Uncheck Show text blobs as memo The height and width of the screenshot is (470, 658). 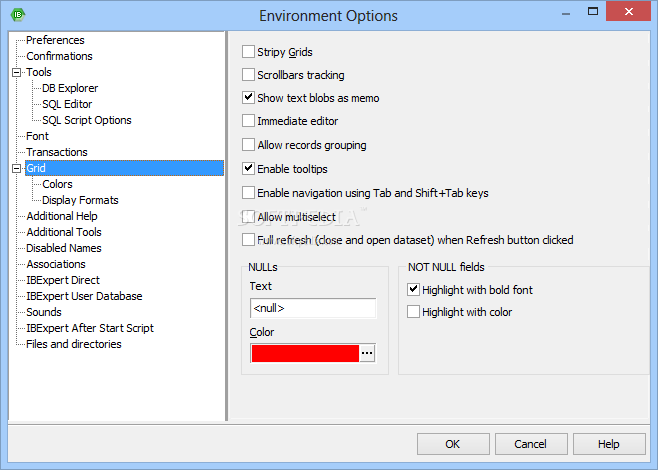(248, 98)
